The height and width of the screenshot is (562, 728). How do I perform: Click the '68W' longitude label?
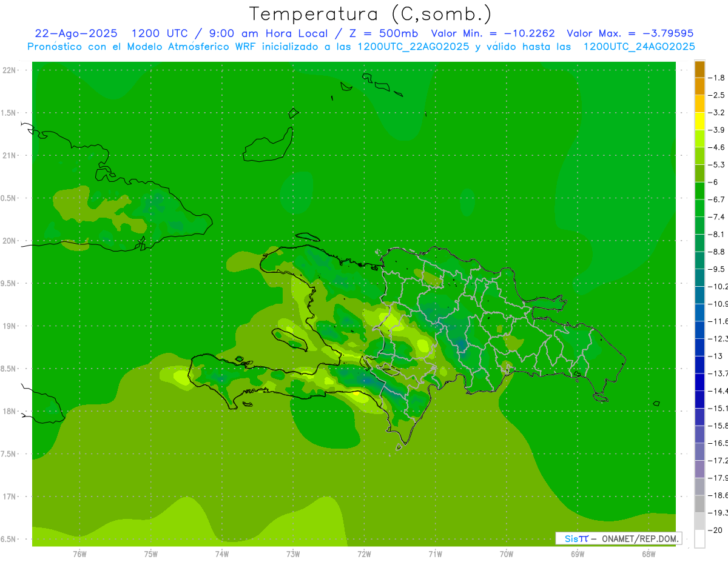[649, 554]
